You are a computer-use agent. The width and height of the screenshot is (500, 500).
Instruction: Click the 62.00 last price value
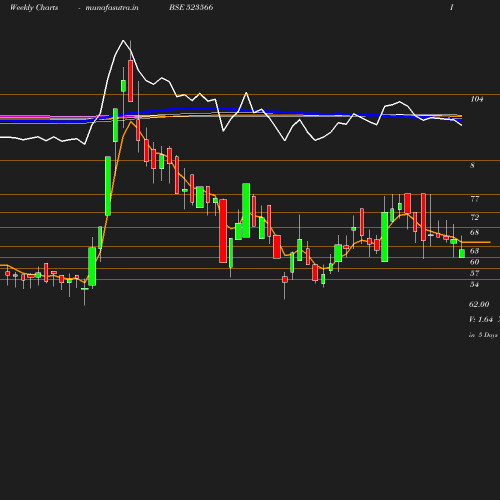tap(479, 304)
